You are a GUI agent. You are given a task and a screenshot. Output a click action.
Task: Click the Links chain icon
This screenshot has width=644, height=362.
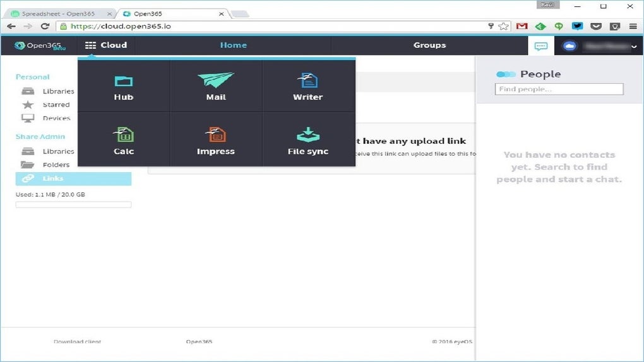tap(28, 178)
